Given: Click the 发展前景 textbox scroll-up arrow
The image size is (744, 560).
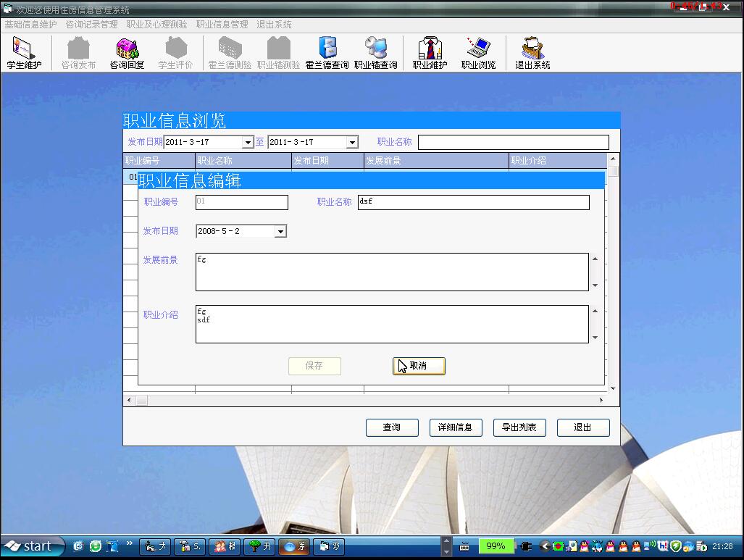Looking at the screenshot, I should [595, 259].
